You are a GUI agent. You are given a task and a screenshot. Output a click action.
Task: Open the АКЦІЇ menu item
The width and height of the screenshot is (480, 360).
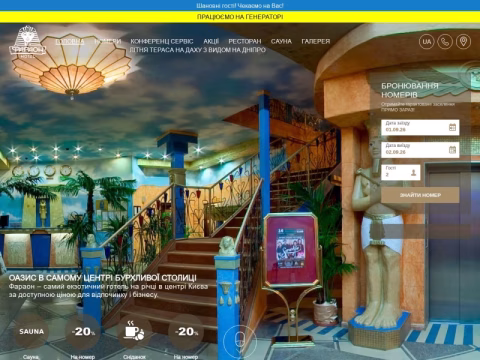tap(211, 41)
